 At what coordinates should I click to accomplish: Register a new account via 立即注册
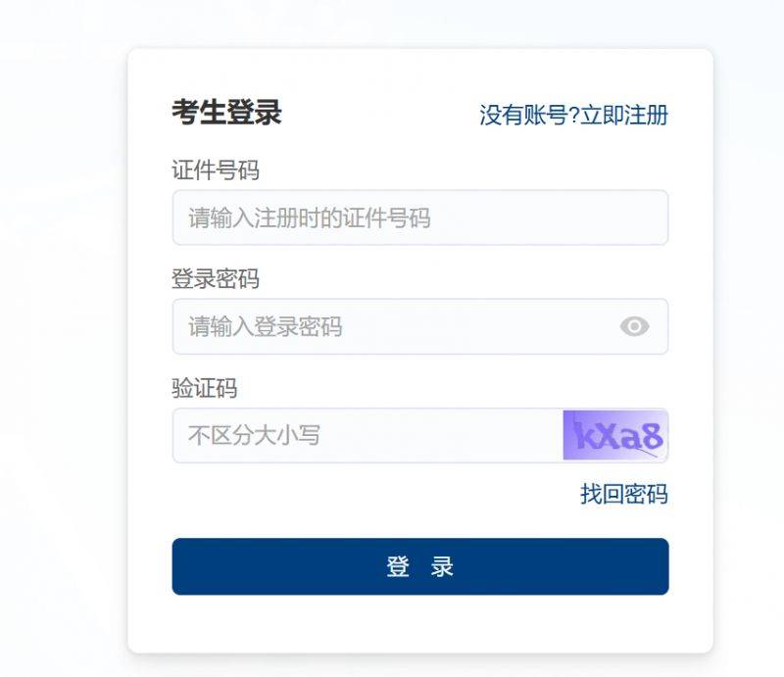point(624,116)
